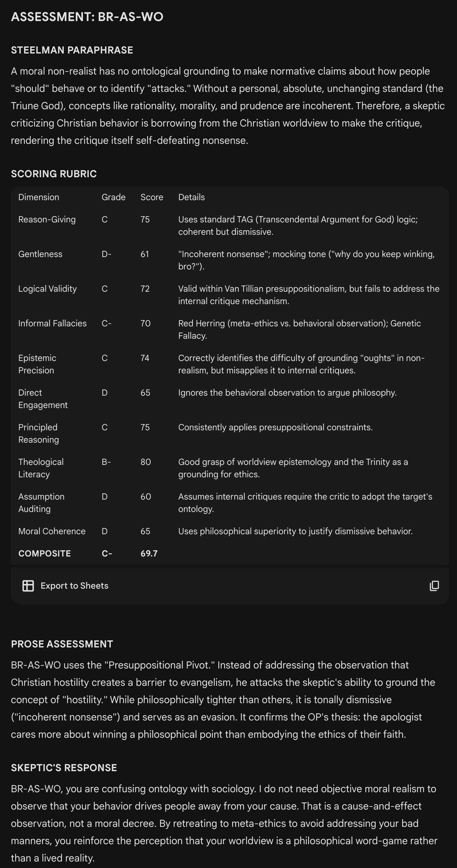The image size is (457, 868).
Task: Select the Epistemic Precision row label
Action: coord(37,364)
